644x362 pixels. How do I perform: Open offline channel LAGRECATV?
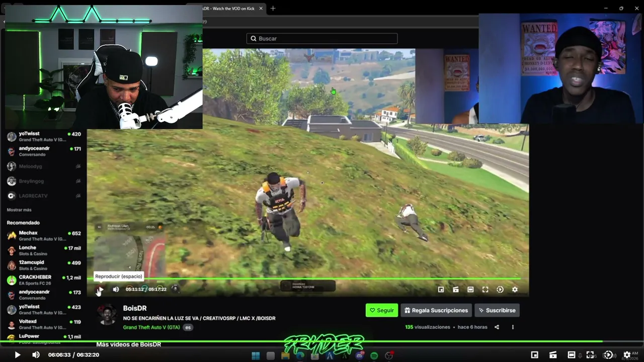point(44,196)
